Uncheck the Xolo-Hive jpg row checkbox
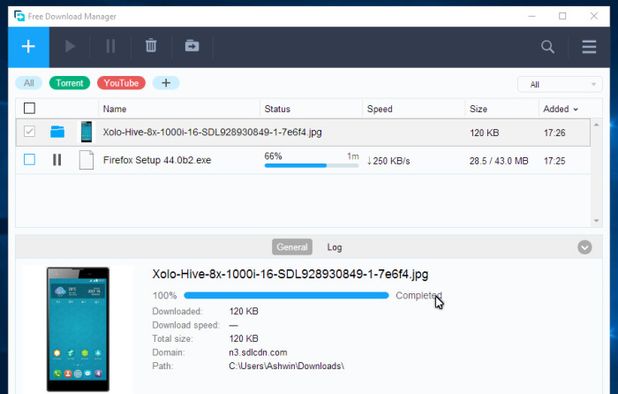Image resolution: width=618 pixels, height=394 pixels. (x=30, y=131)
